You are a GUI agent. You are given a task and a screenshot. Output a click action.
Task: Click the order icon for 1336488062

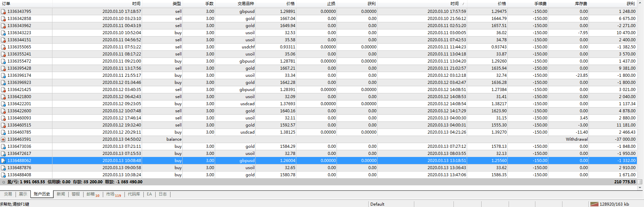point(3,161)
